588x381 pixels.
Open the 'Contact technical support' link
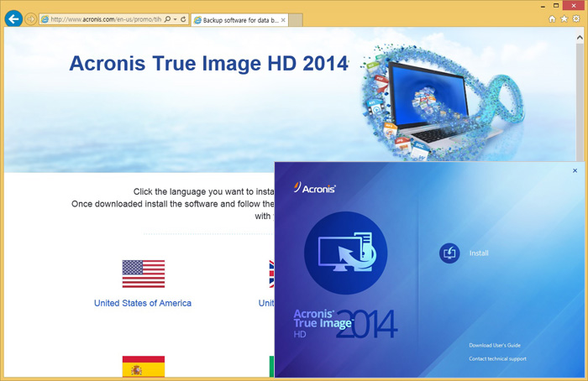pos(497,359)
